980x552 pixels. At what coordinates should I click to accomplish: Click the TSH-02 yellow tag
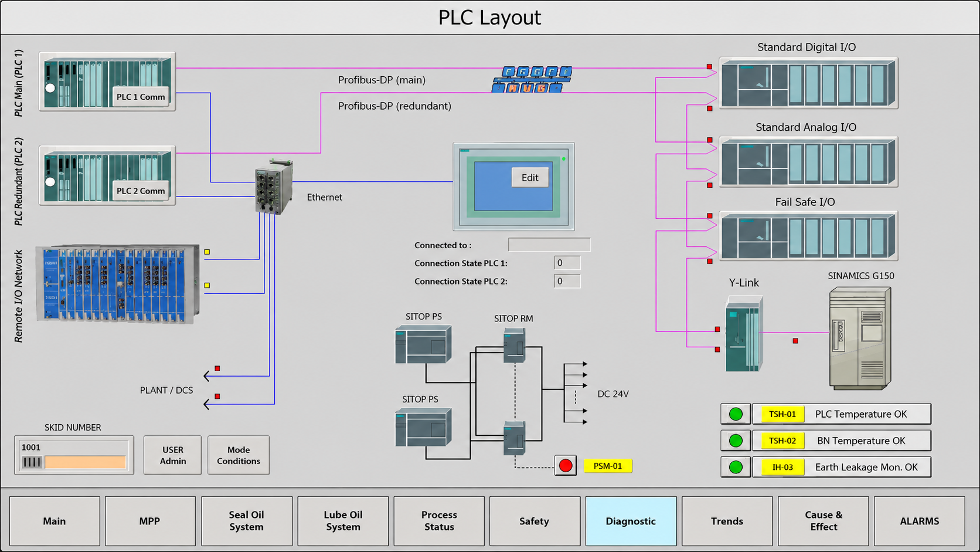click(782, 441)
